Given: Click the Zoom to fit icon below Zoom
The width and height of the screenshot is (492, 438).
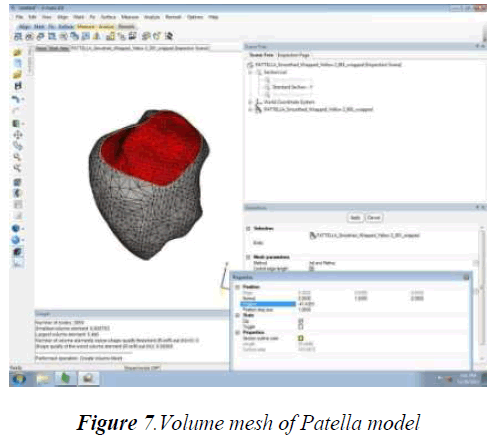Looking at the screenshot, I should tap(18, 168).
